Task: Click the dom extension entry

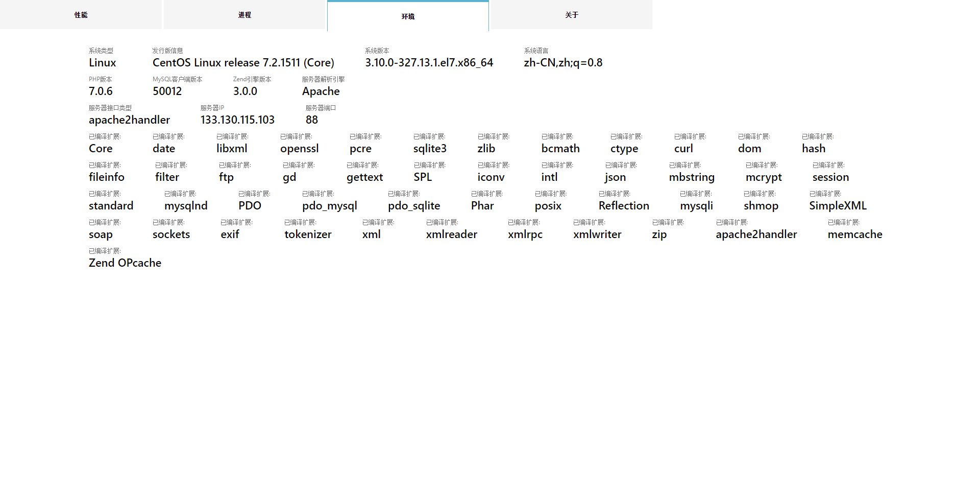Action: click(749, 149)
